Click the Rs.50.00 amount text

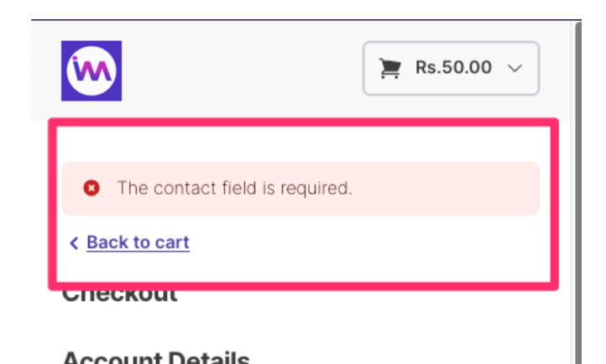point(453,68)
